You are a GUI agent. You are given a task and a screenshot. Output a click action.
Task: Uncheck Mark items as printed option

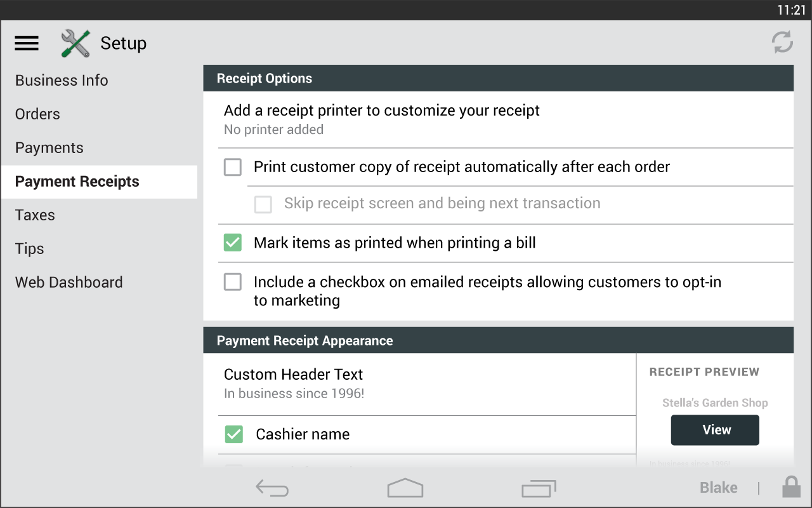tap(233, 243)
